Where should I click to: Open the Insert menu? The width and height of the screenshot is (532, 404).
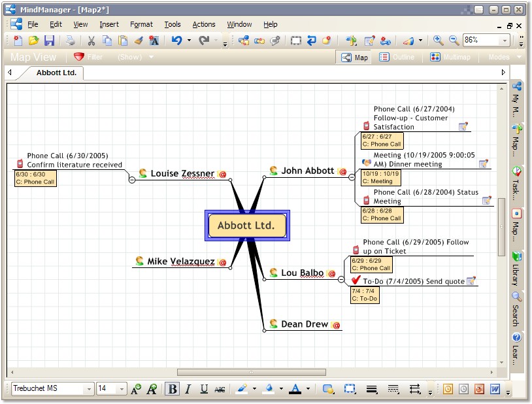pos(109,24)
